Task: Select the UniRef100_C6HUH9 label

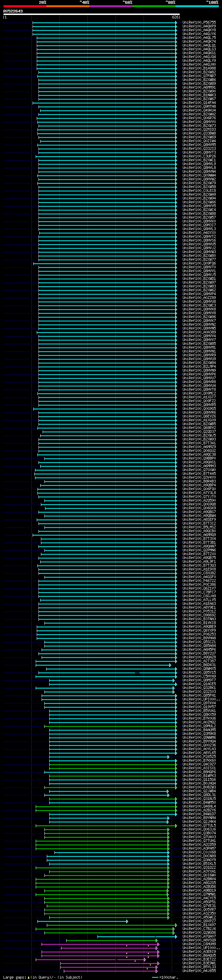Action: 199,944
